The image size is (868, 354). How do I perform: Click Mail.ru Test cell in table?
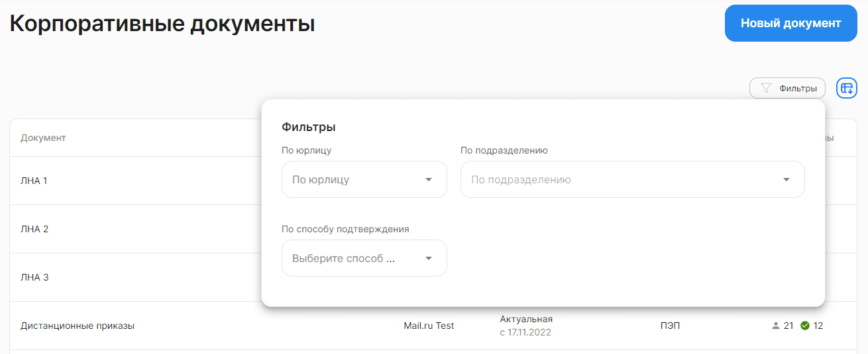pos(429,326)
